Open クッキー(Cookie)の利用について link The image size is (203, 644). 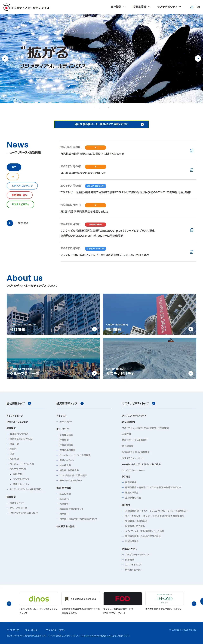click(98, 636)
